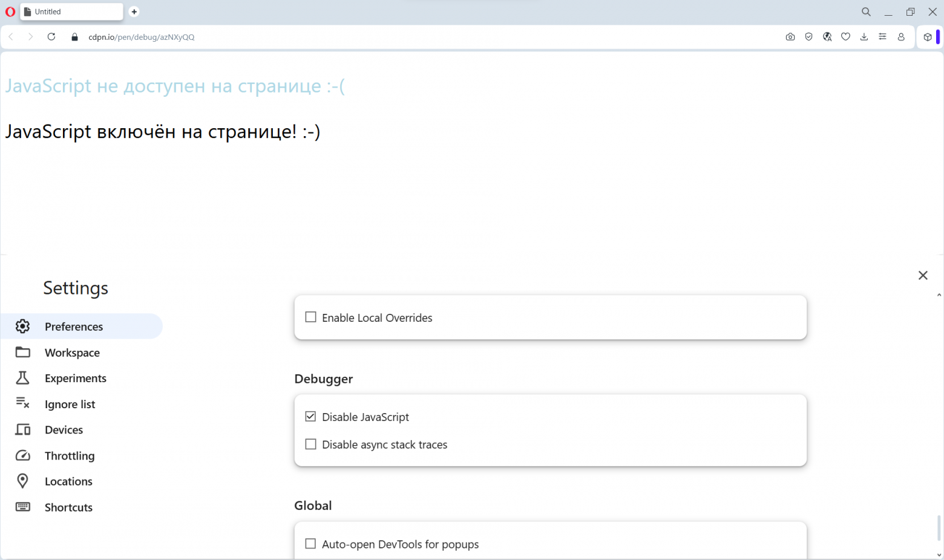The width and height of the screenshot is (944, 560).
Task: Click the heart icon to bookmark page
Action: 845,37
